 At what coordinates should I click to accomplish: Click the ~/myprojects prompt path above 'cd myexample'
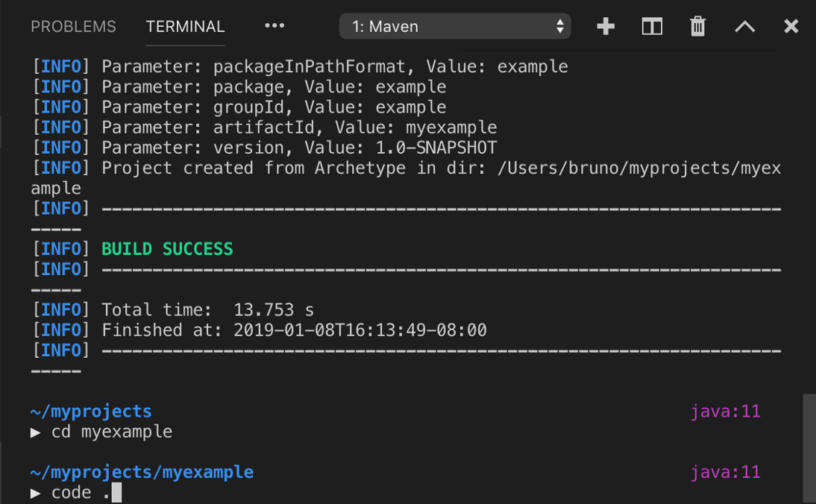point(91,412)
